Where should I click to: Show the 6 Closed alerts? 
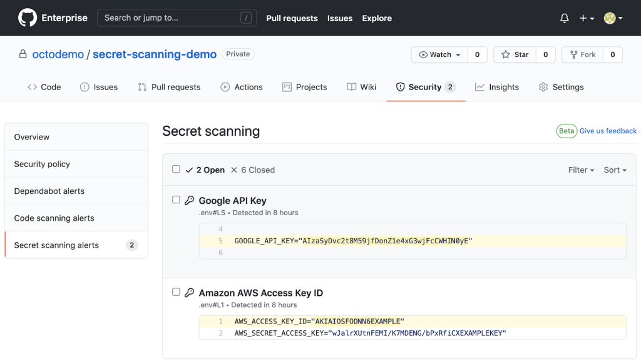253,170
